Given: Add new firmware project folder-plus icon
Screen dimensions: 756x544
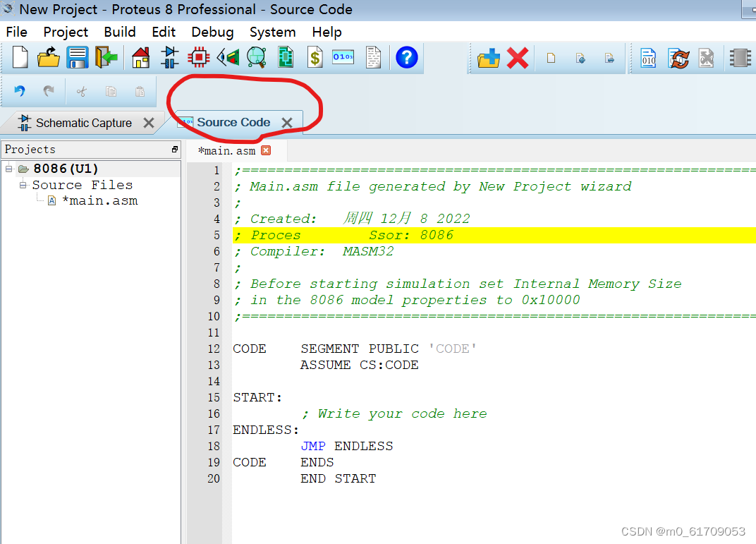Looking at the screenshot, I should coord(489,58).
